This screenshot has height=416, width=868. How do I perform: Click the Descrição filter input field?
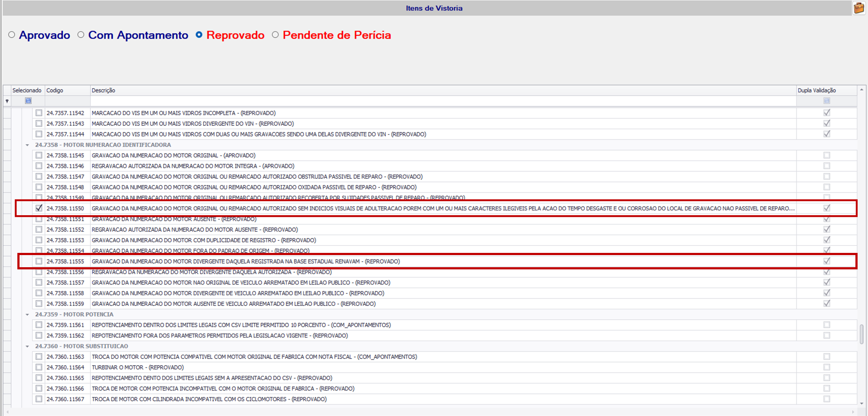coord(443,101)
